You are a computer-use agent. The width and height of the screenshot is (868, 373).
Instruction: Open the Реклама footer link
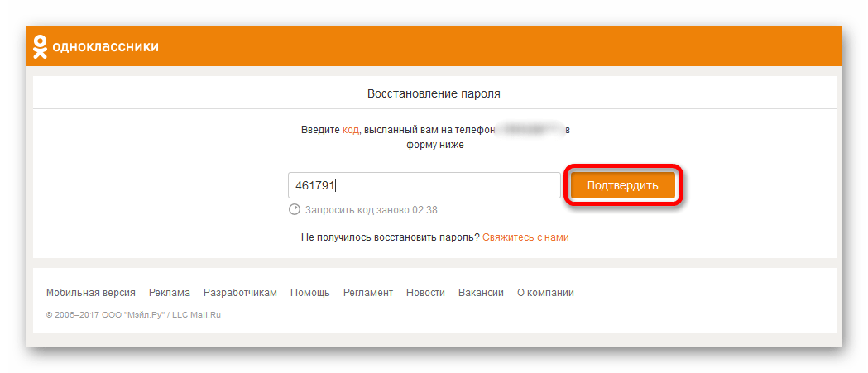click(x=170, y=293)
